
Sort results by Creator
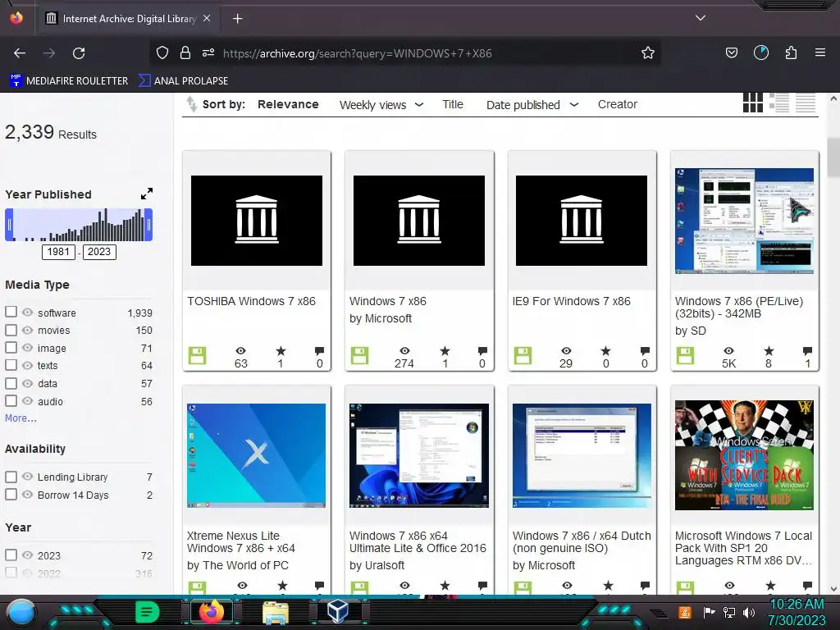click(x=617, y=104)
